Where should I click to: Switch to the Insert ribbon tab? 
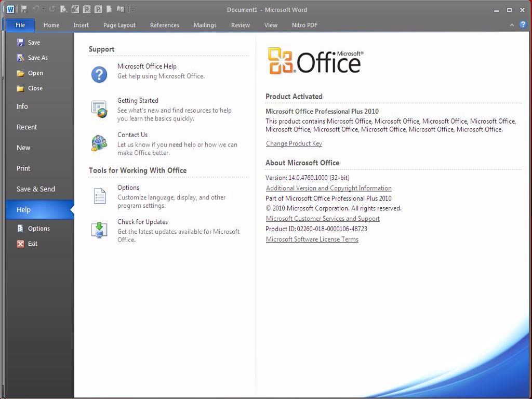pos(81,25)
